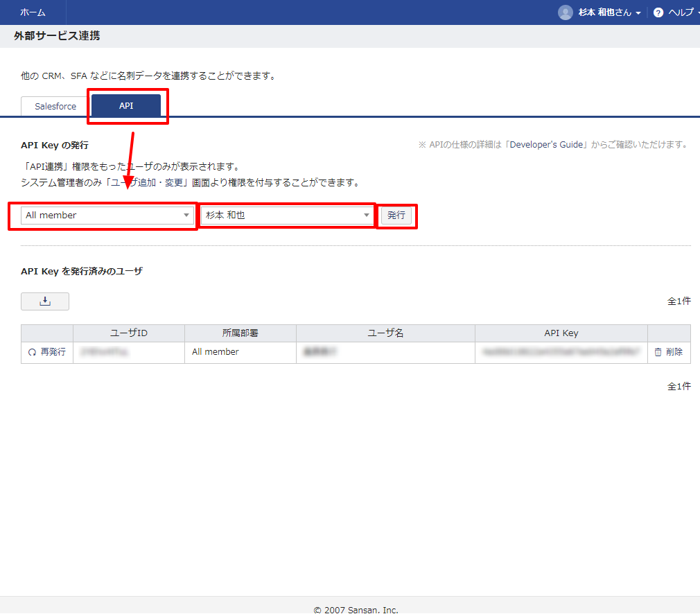
Task: Click the ユーザ名 column header
Action: (x=385, y=333)
